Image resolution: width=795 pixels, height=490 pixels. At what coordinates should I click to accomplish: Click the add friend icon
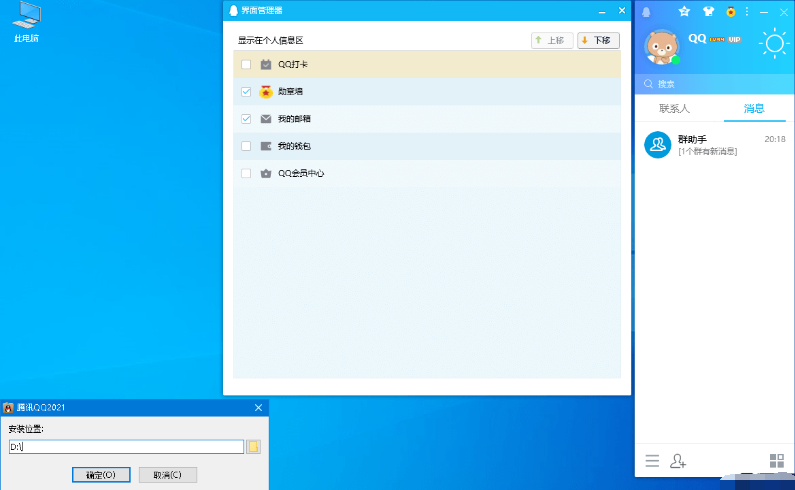678,461
